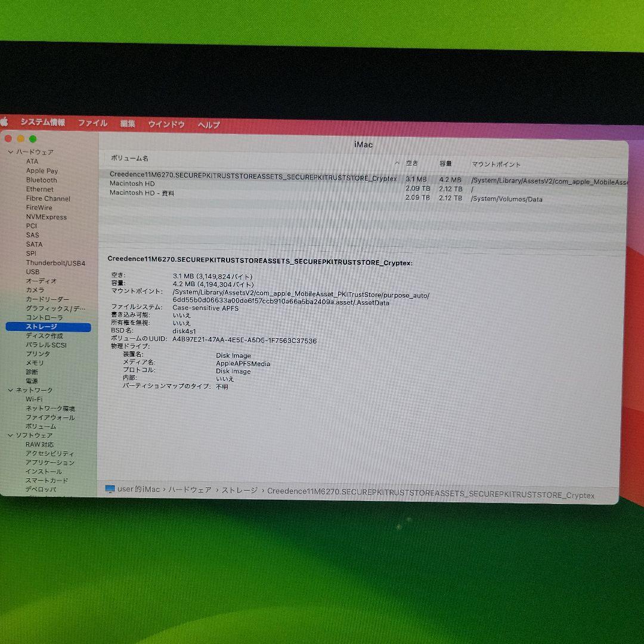This screenshot has height=644, width=644.
Task: Click the iMac icon in the breadcrumb bar
Action: 110,488
